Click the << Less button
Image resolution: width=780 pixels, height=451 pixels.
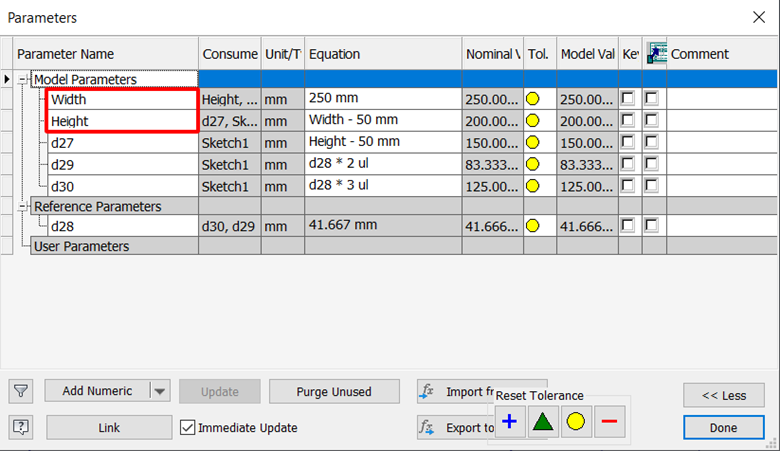[x=724, y=395]
